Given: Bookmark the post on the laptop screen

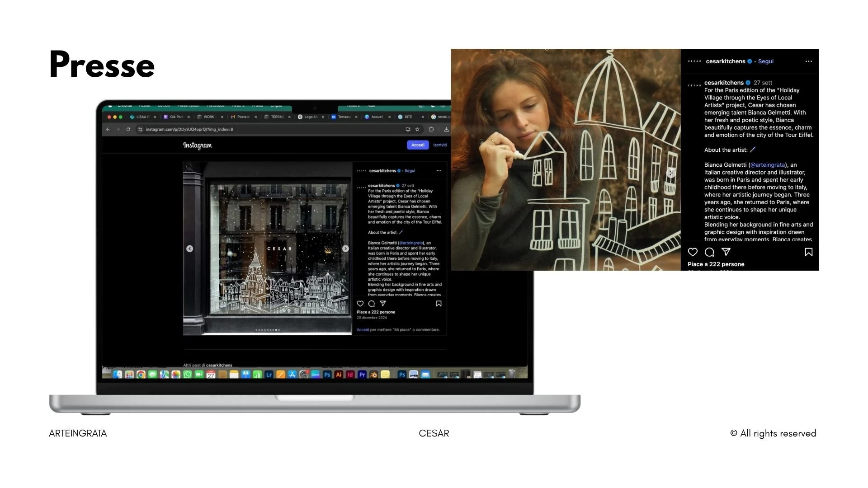Looking at the screenshot, I should point(439,304).
